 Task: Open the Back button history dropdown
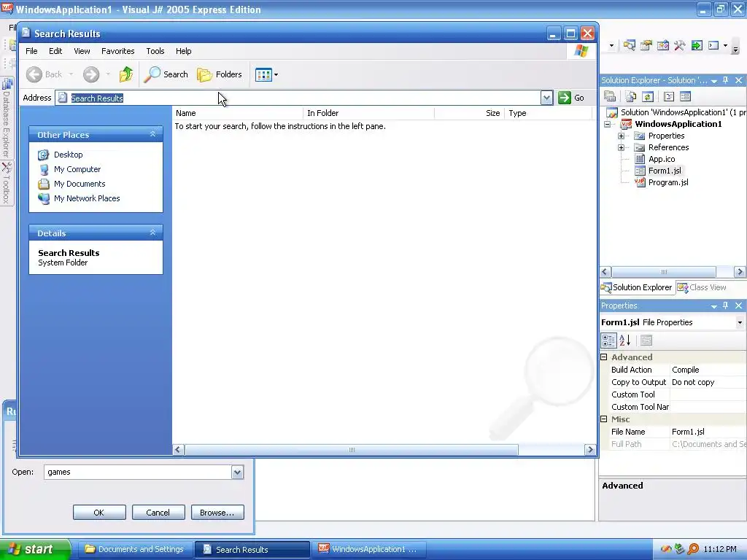71,74
